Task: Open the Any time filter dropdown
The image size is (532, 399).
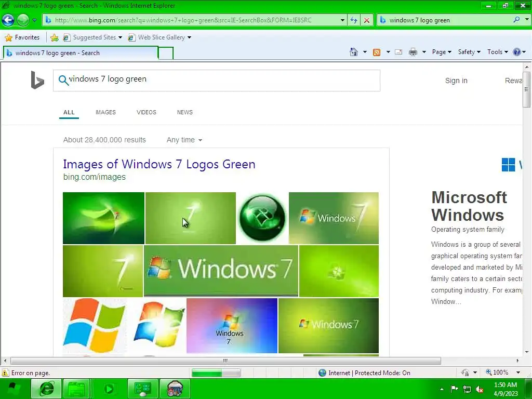Action: 184,140
